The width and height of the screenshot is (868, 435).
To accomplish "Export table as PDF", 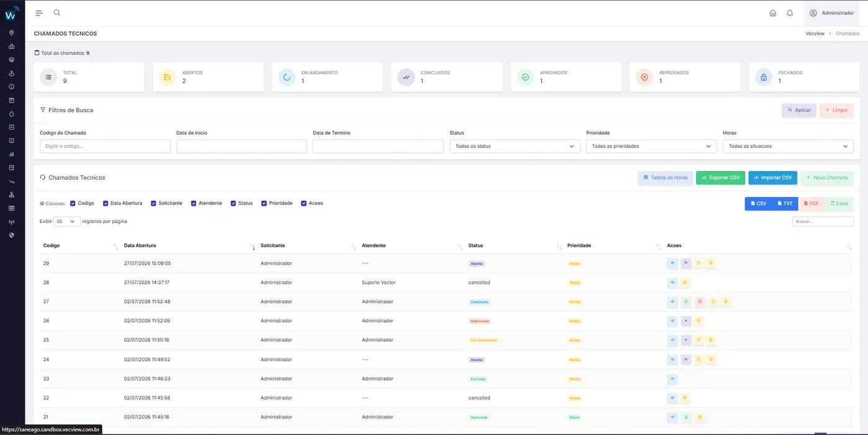I will click(x=812, y=204).
